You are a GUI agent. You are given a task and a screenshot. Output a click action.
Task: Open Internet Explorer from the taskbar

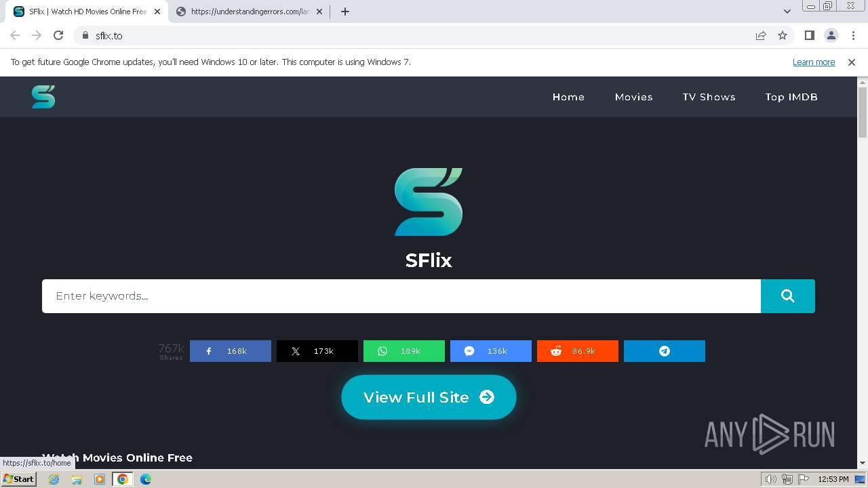click(54, 479)
